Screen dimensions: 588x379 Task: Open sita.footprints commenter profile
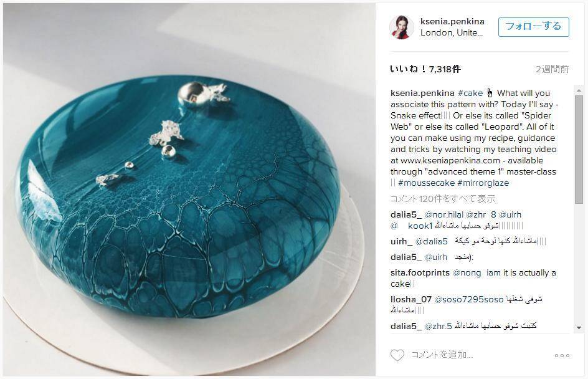pyautogui.click(x=420, y=273)
